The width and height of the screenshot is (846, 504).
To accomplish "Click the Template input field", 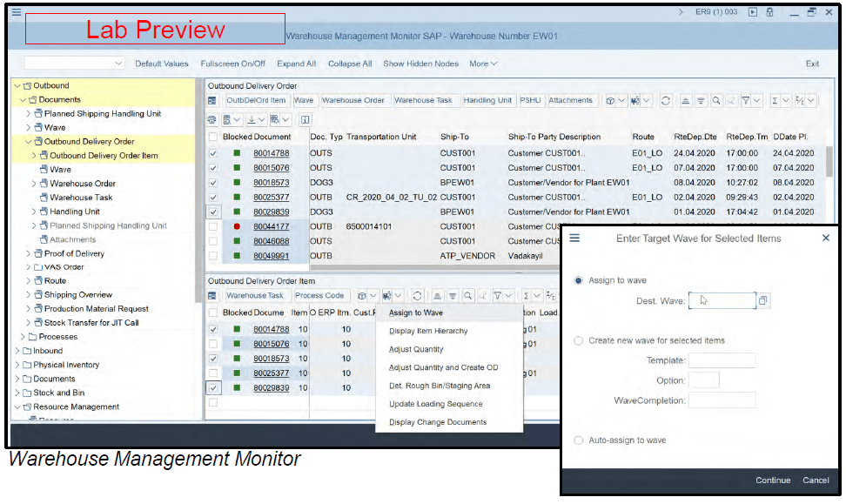I will [722, 361].
